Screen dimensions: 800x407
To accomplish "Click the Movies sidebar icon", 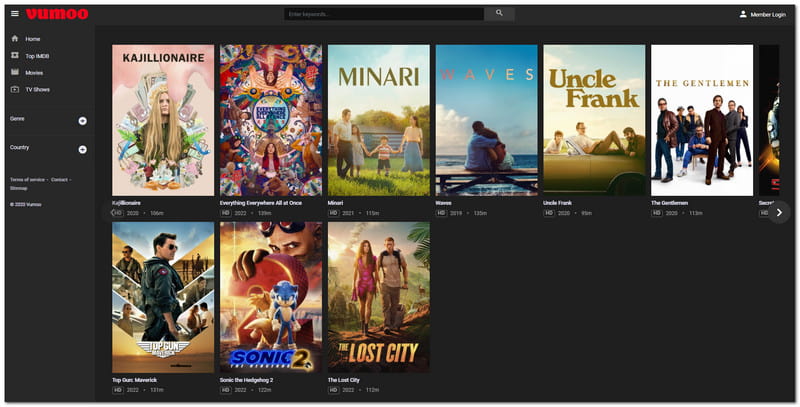I will point(15,72).
